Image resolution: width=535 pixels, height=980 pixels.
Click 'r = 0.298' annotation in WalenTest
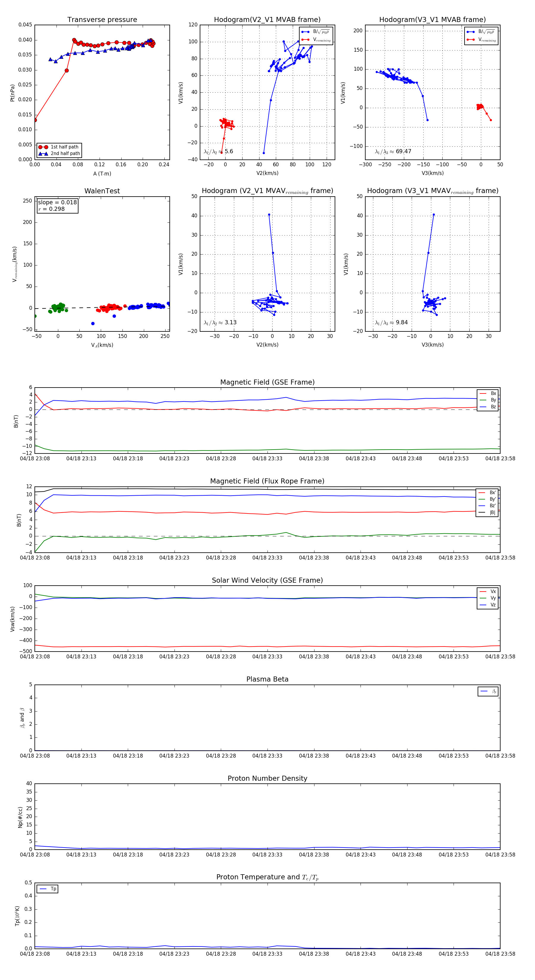pyautogui.click(x=51, y=209)
